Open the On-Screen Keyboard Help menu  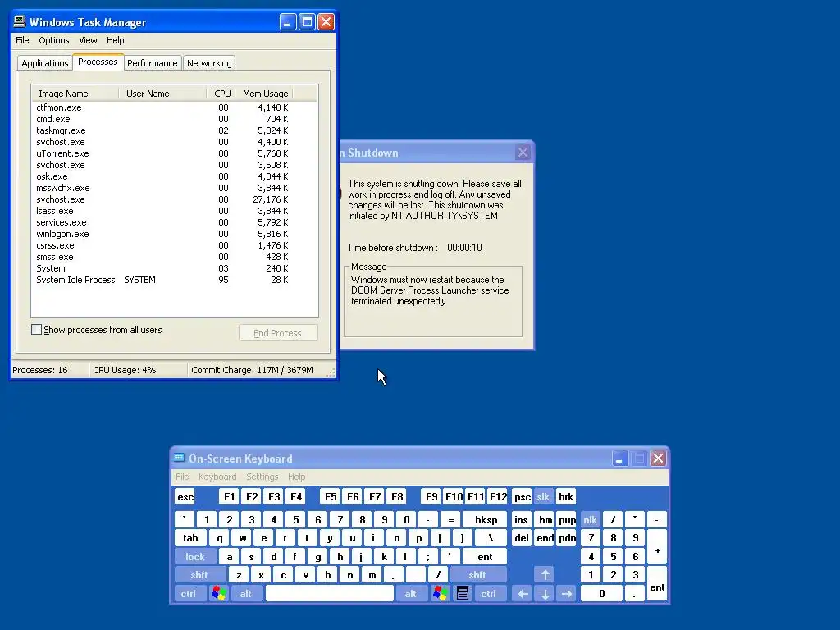pyautogui.click(x=296, y=477)
